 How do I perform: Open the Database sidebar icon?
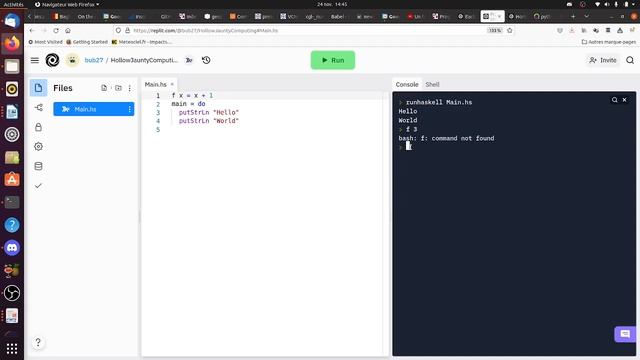pos(38,166)
